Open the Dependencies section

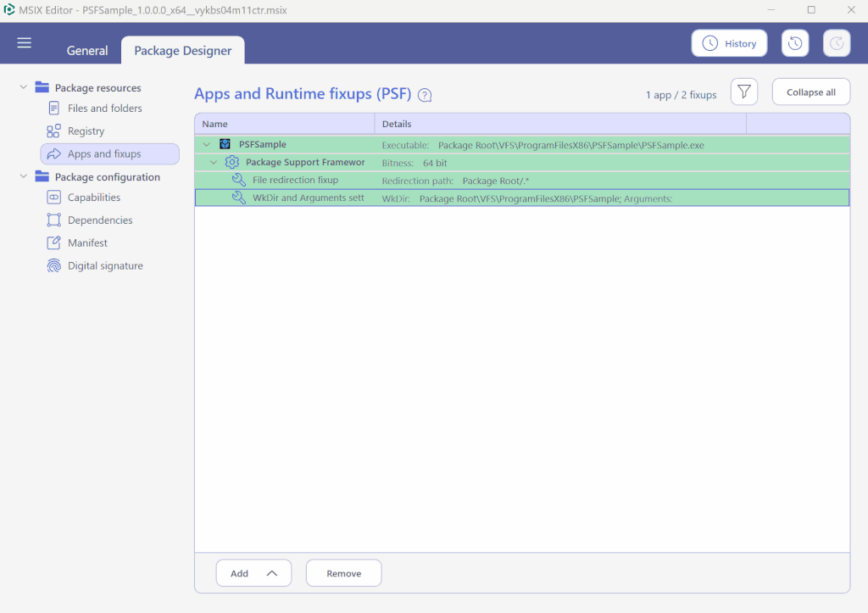(100, 220)
